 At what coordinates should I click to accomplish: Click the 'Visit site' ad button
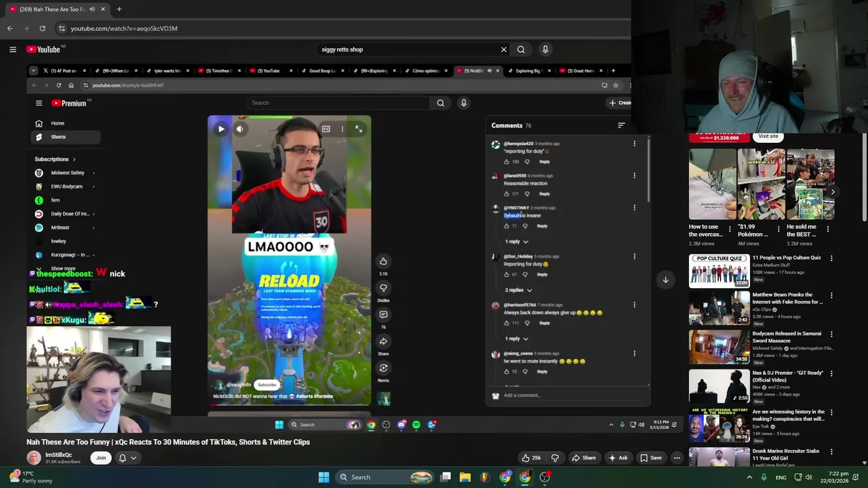click(768, 136)
